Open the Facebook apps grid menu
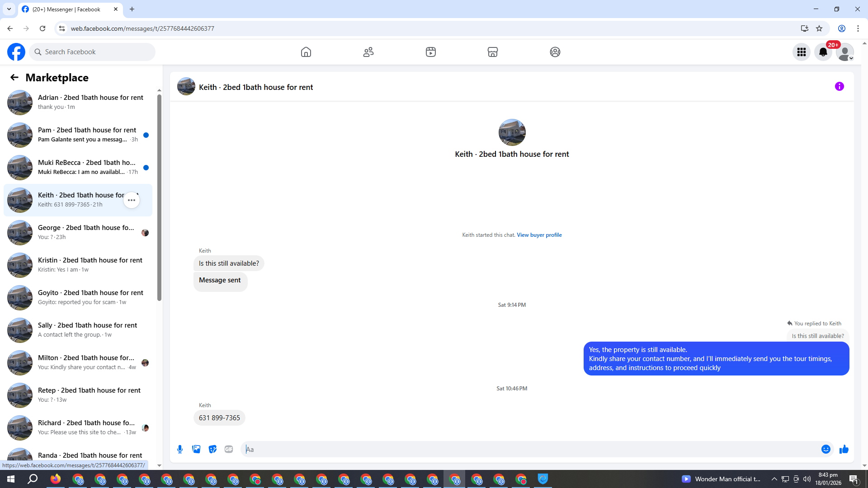Image resolution: width=868 pixels, height=488 pixels. pyautogui.click(x=801, y=52)
